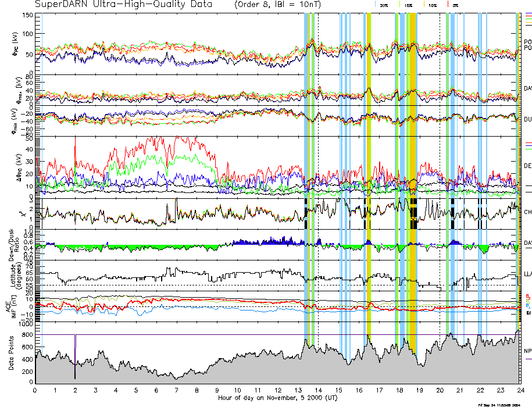This screenshot has width=532, height=407.
Task: Click the 1000 tick on Data Points axis
Action: [26, 323]
